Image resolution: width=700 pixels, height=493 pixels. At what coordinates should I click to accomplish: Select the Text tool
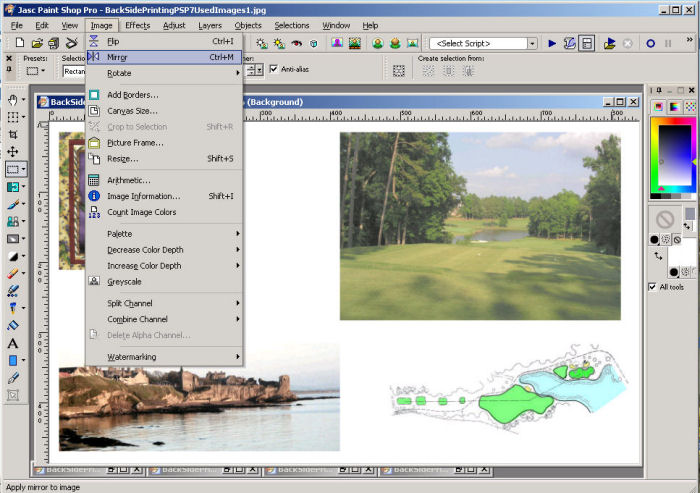coord(13,343)
